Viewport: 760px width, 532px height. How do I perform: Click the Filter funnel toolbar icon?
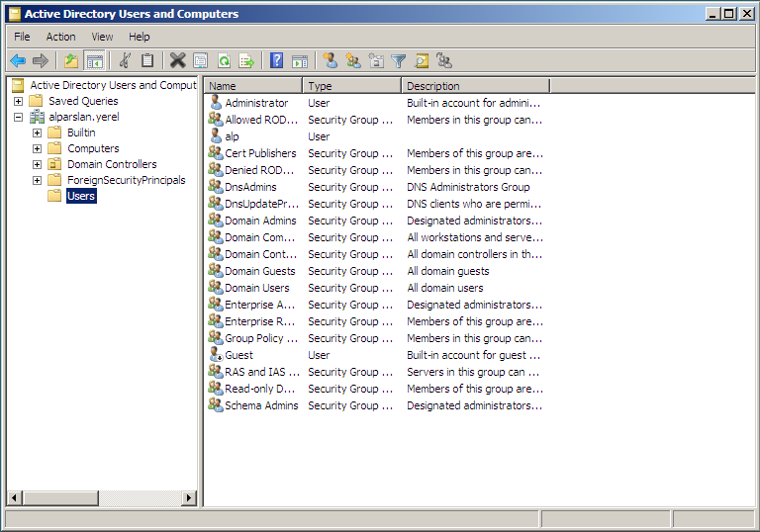coord(399,61)
